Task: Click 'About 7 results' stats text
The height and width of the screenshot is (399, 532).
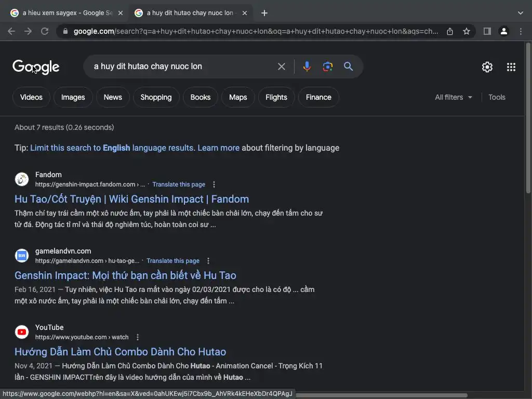Action: click(x=64, y=128)
